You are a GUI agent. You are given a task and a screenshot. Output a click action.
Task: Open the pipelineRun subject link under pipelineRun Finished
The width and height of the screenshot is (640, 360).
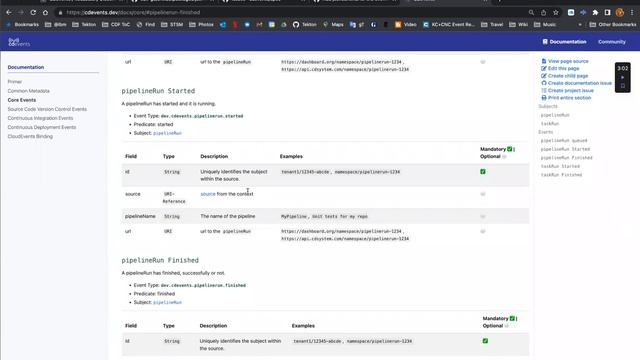pos(167,302)
